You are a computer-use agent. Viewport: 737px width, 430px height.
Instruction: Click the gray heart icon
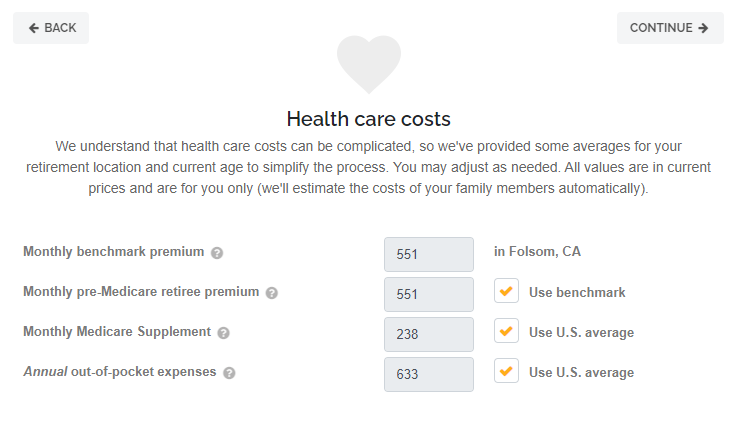tap(368, 64)
